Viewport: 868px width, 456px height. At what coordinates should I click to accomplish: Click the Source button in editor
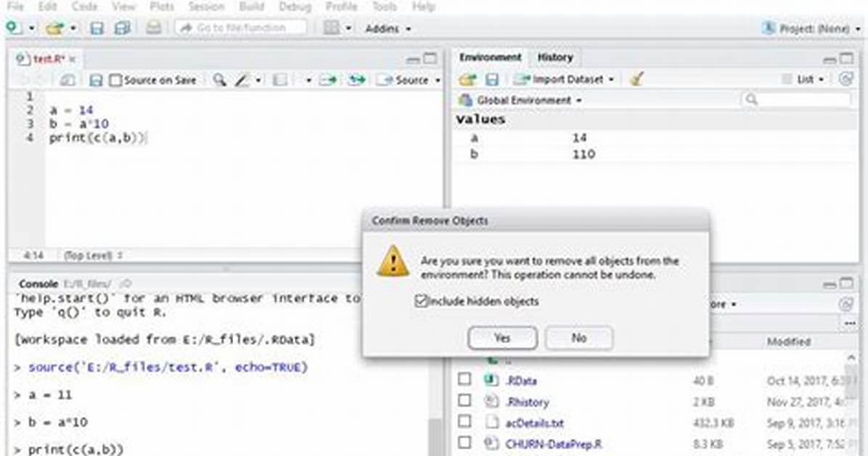click(403, 81)
